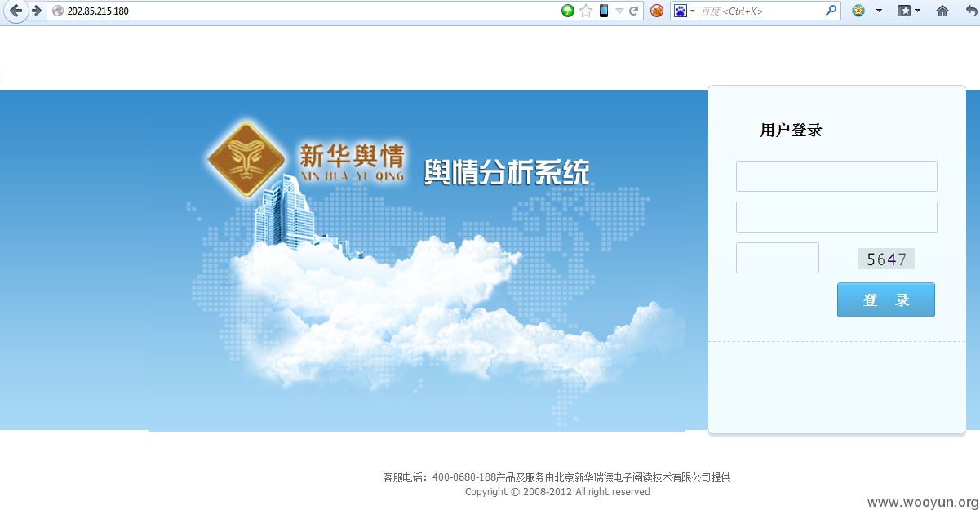Refresh the 5647 captcha image
Screen dimensions: 980x510
click(886, 259)
